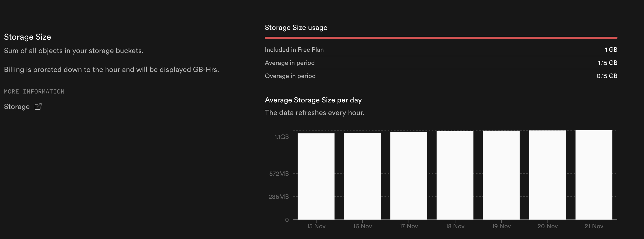Select the 18 Nov chart bar
This screenshot has height=239, width=644.
[x=455, y=176]
